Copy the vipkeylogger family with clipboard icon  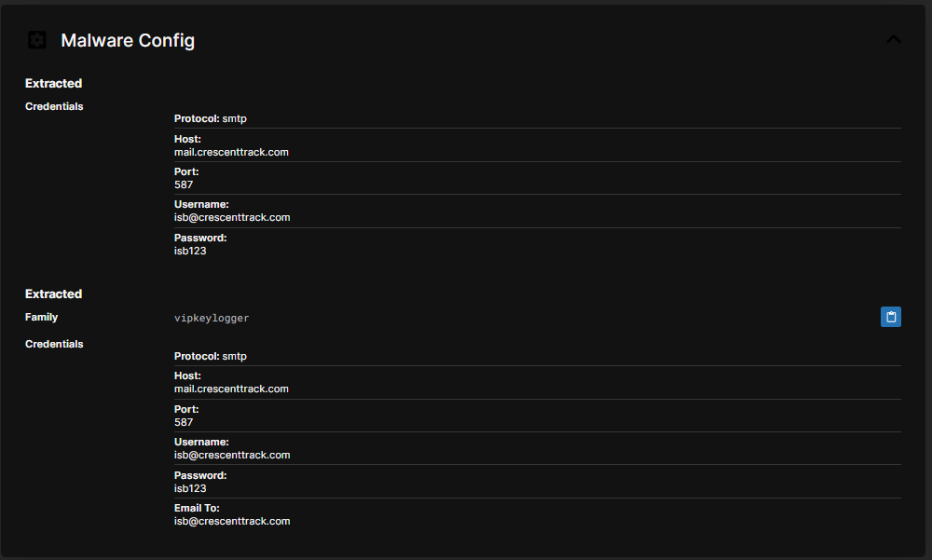click(x=890, y=318)
